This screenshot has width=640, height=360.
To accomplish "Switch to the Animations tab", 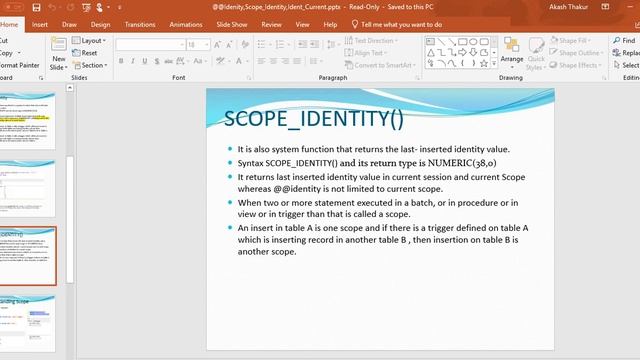I will click(186, 24).
